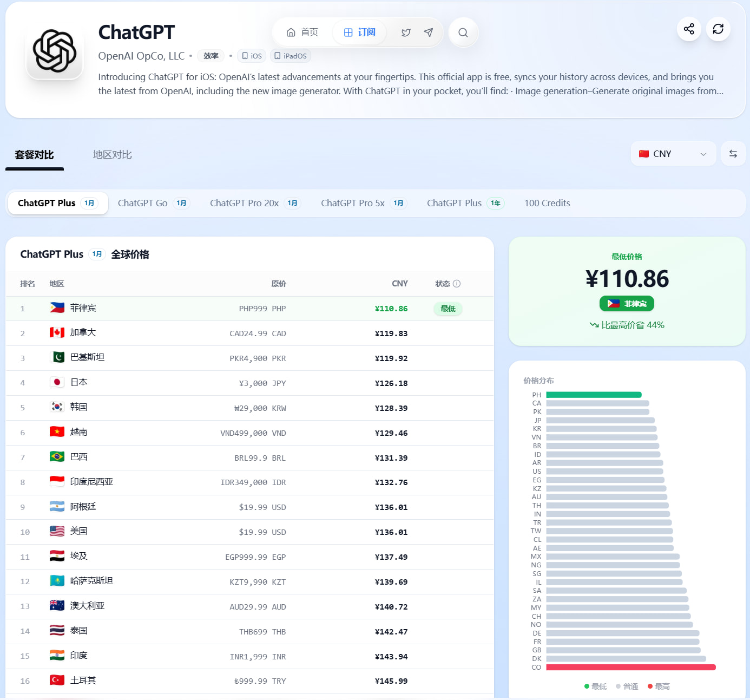Open search with the magnifier icon
Screen dimensions: 750x700
point(463,32)
